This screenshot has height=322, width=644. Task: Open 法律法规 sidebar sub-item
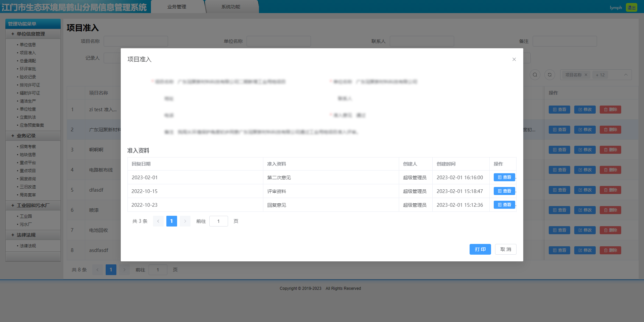click(x=28, y=246)
